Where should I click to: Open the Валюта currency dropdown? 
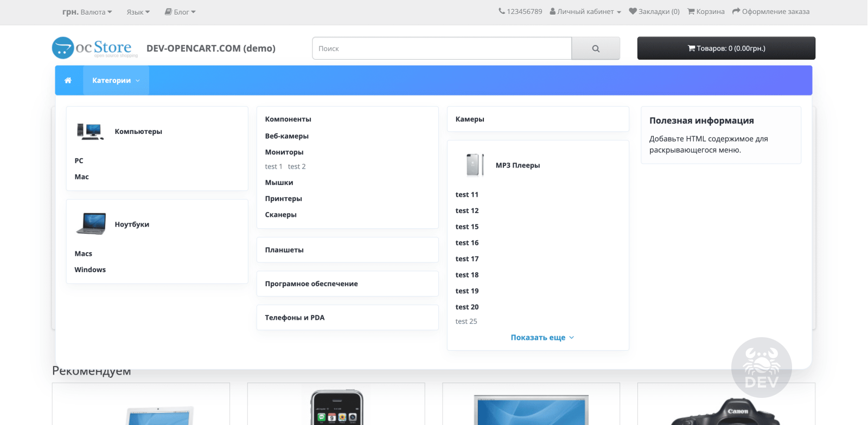pos(87,11)
